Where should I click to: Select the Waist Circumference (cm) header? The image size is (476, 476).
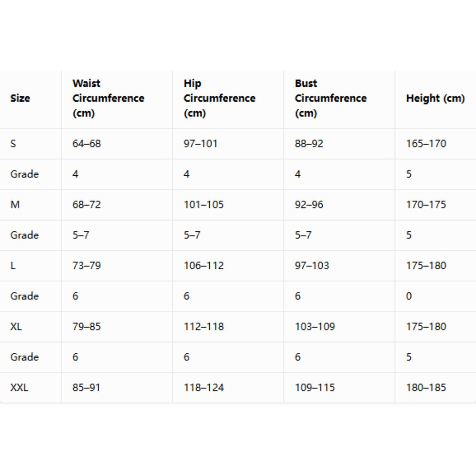(108, 98)
